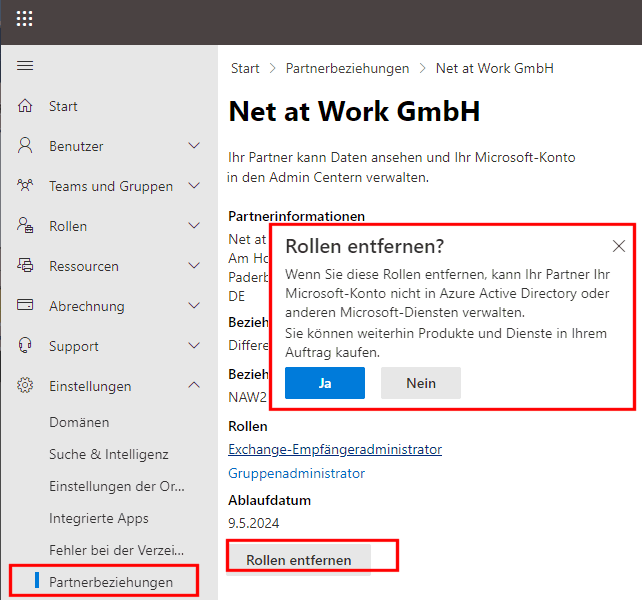The width and height of the screenshot is (642, 600).
Task: Expand the Support chevron
Action: point(194,345)
